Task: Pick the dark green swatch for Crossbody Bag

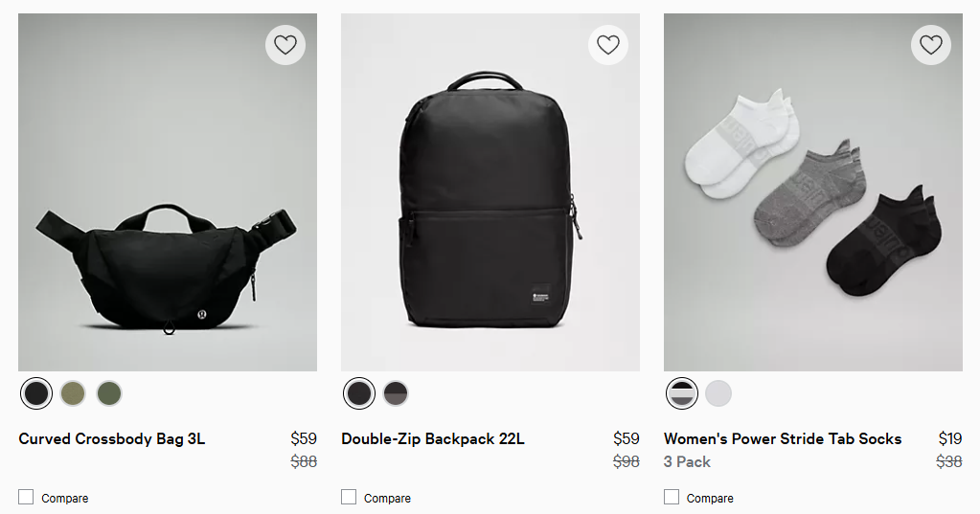Action: coord(109,393)
